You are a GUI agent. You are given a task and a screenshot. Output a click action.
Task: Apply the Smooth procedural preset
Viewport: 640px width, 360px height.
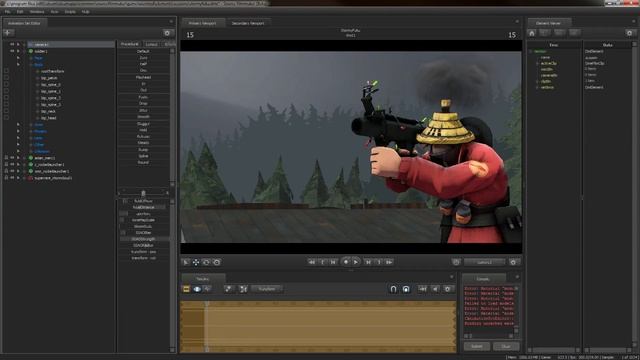[143, 117]
